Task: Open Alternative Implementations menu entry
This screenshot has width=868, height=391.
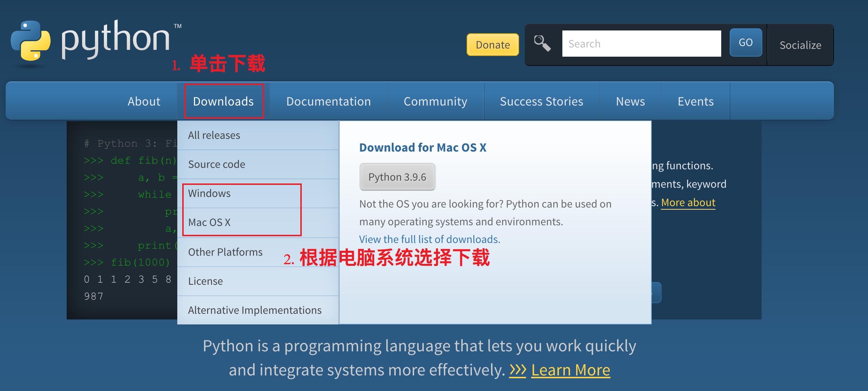Action: click(255, 310)
